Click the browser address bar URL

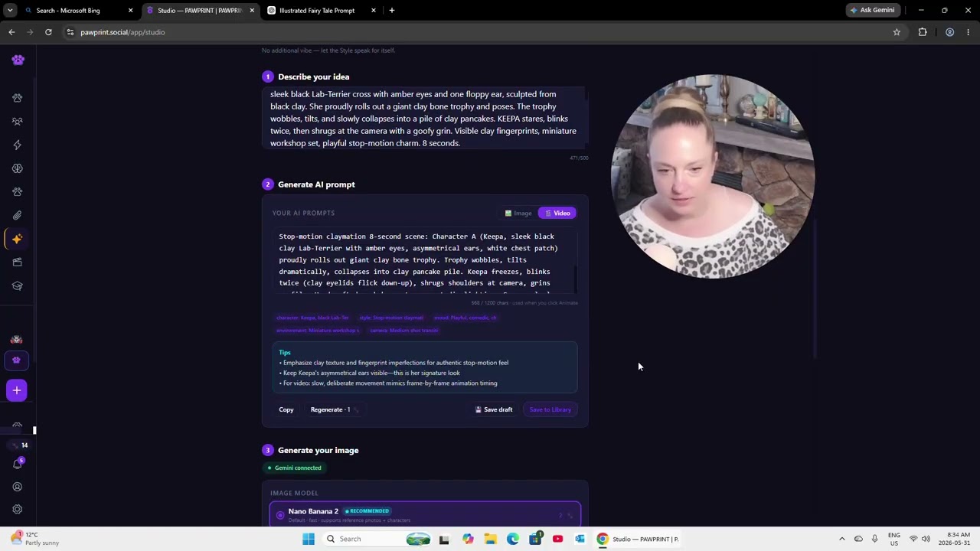(x=122, y=32)
